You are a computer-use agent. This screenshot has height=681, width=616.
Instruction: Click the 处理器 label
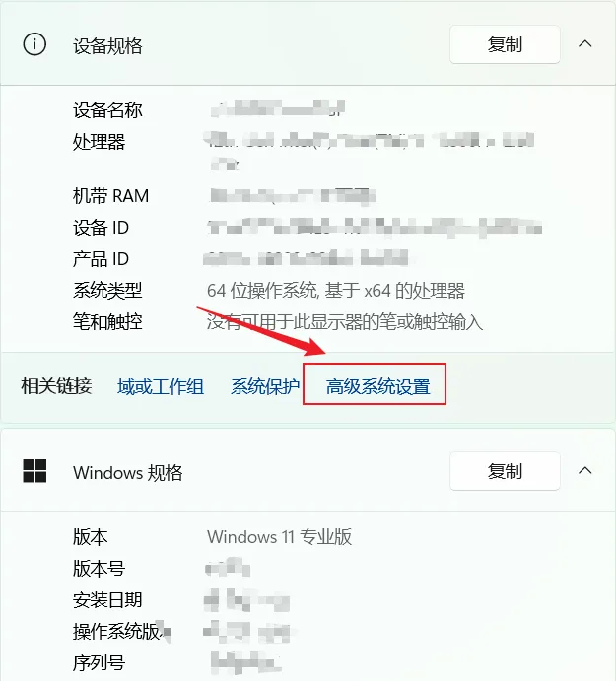pos(99,141)
